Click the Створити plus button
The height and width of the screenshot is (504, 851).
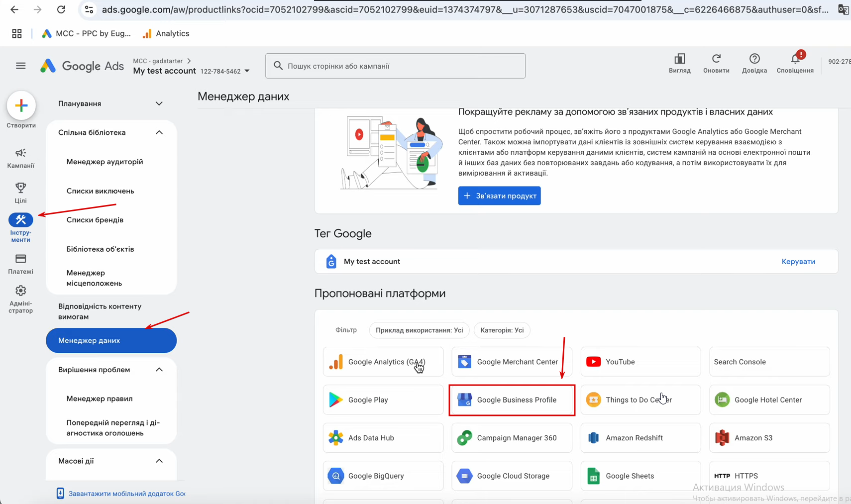(21, 105)
